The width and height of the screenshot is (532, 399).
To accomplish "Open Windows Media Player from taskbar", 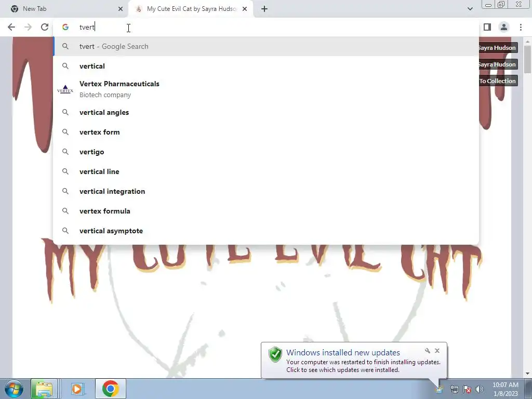I will 77,389.
